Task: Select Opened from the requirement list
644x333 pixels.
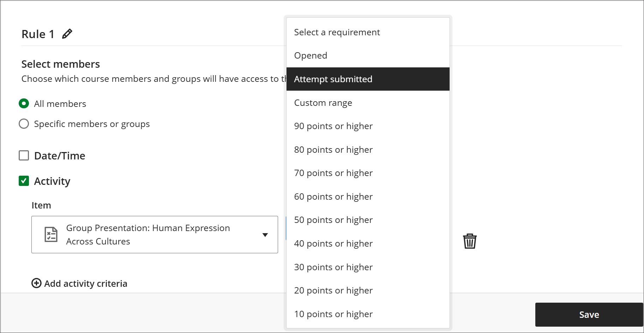Action: tap(310, 55)
